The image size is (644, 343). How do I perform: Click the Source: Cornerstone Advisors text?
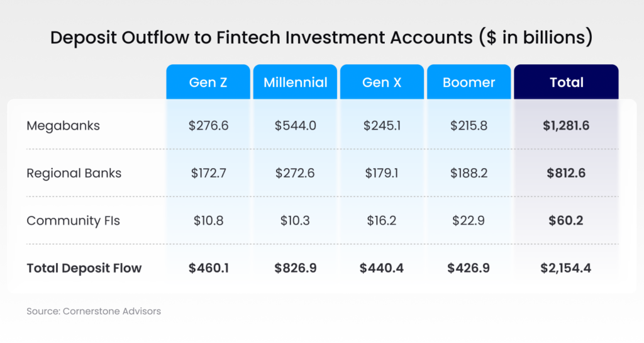click(94, 311)
